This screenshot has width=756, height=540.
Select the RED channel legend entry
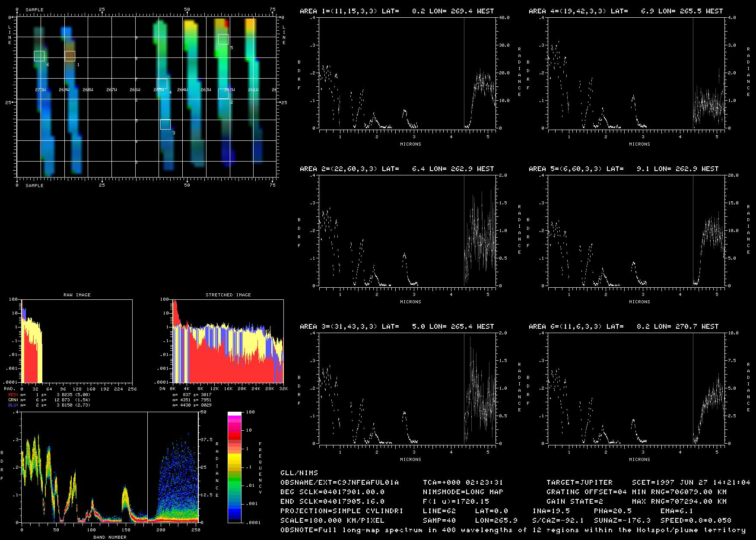(x=50, y=395)
